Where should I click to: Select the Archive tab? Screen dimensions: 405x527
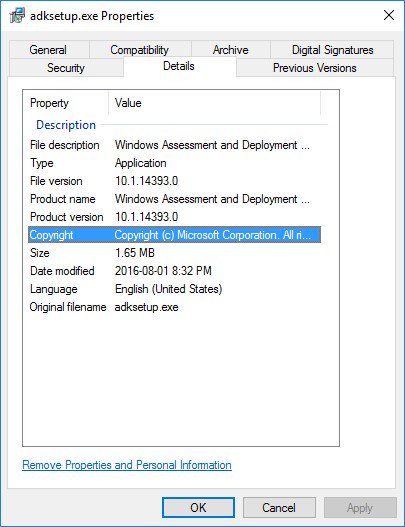point(231,50)
